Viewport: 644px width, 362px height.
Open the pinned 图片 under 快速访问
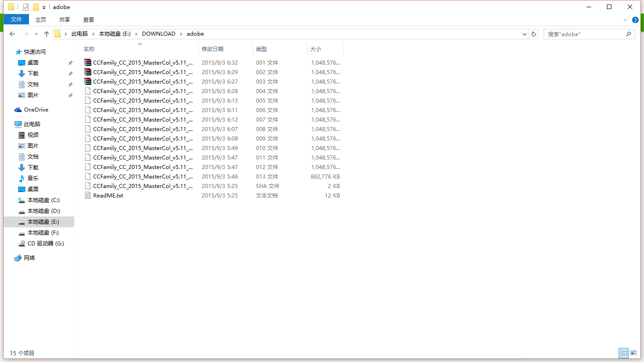click(33, 95)
